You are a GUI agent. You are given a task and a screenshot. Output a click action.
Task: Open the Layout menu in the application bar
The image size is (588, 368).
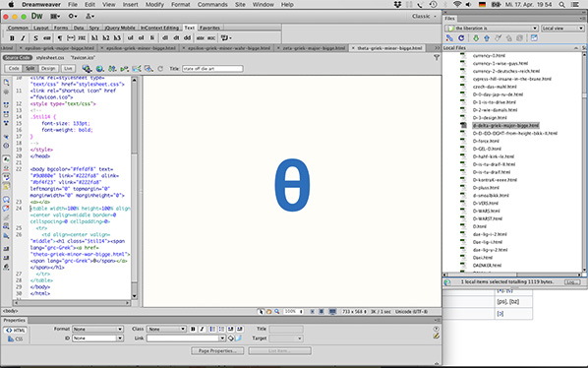click(55, 16)
